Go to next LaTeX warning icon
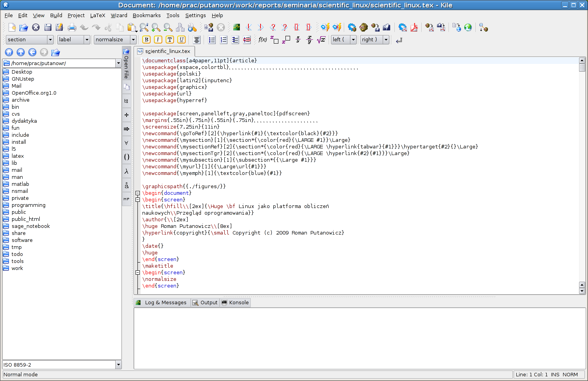This screenshot has width=588, height=381. tap(285, 27)
